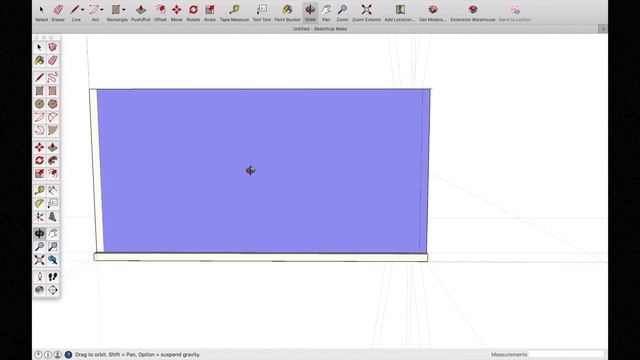
Task: Click the small button at title bar right end
Action: click(603, 29)
